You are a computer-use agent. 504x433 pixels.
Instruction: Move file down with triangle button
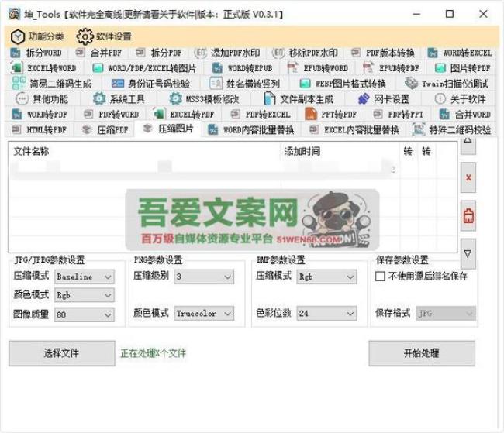pyautogui.click(x=468, y=254)
